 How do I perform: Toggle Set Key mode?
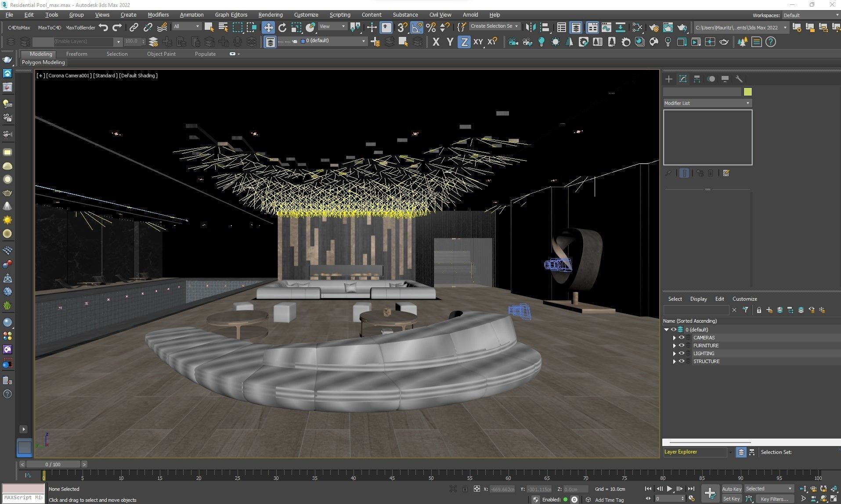(x=731, y=499)
